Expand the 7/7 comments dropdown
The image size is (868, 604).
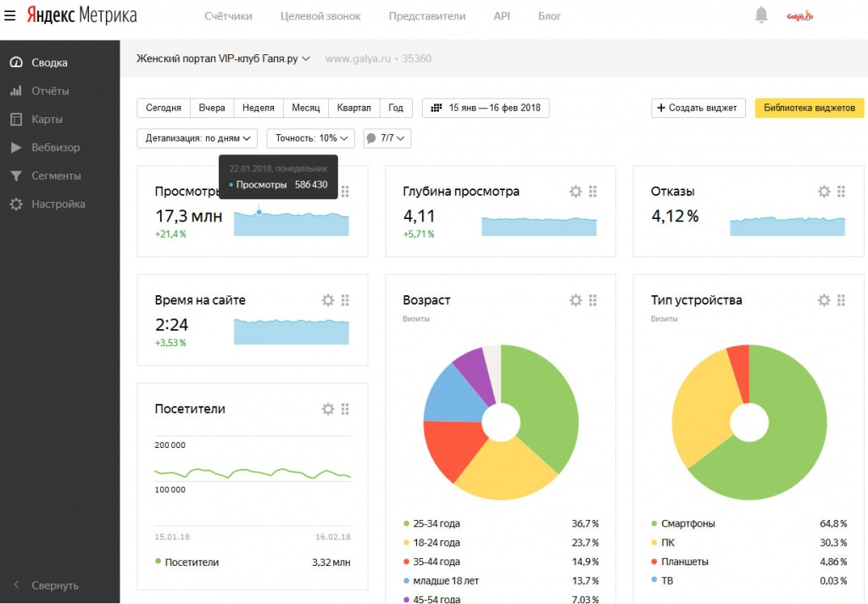387,137
